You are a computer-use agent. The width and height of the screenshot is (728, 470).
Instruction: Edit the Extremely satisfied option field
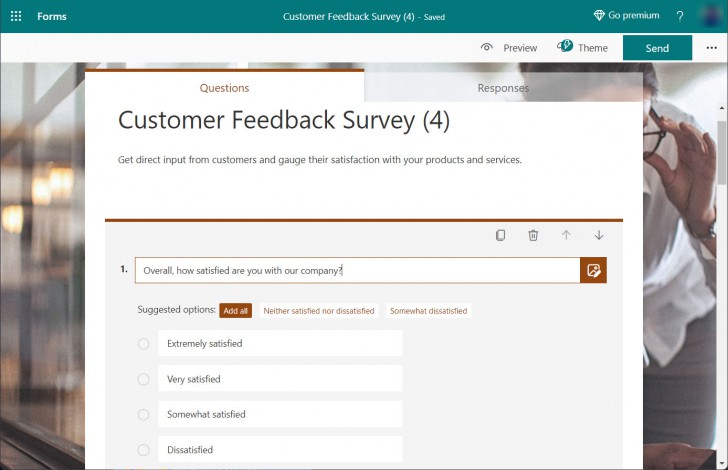coord(280,343)
